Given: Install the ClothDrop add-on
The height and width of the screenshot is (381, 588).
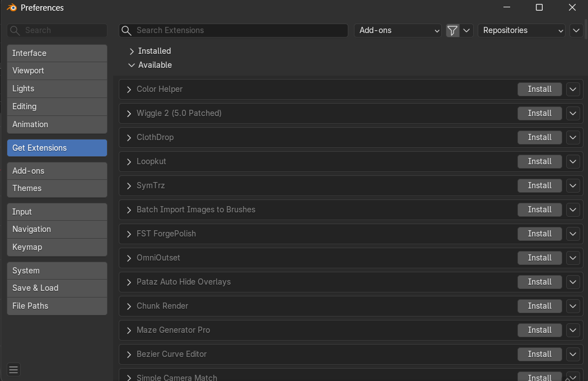Looking at the screenshot, I should click(540, 137).
